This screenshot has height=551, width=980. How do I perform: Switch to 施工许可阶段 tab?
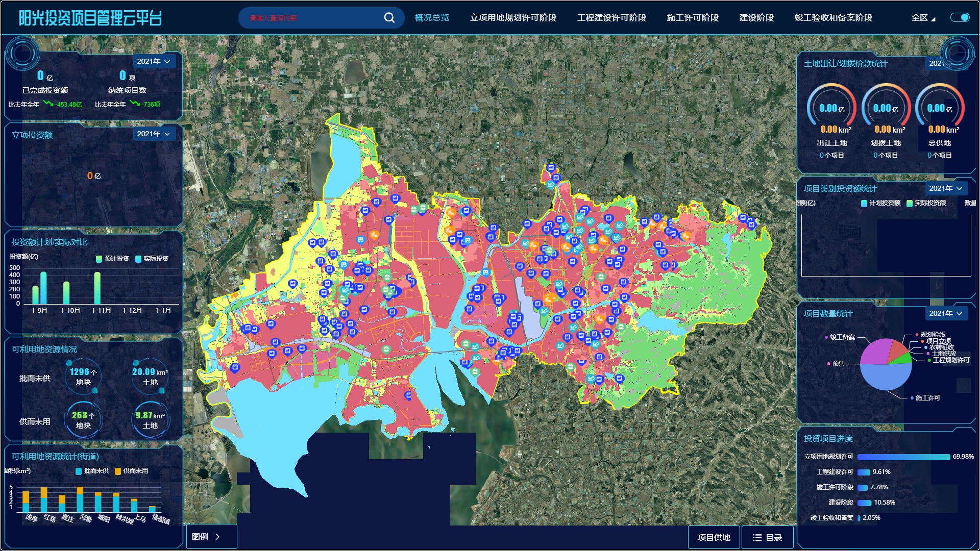tap(692, 18)
